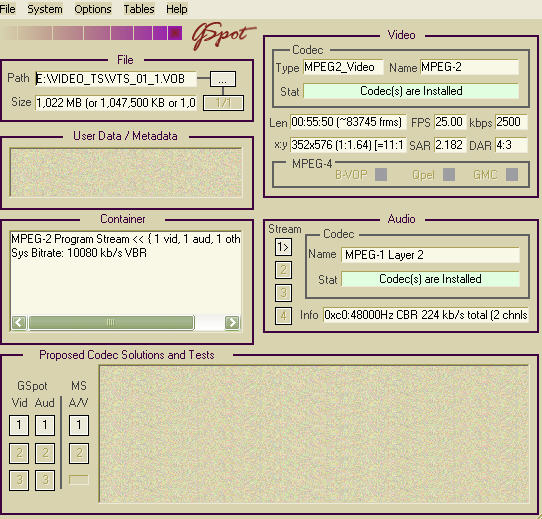Click the container horizontal scrollbar thumb
This screenshot has height=519, width=542.
(x=111, y=322)
